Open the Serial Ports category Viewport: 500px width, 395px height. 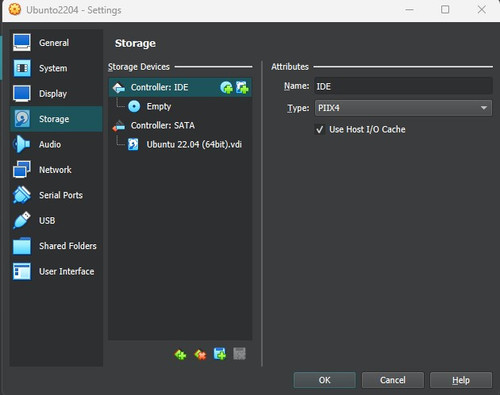[56, 195]
